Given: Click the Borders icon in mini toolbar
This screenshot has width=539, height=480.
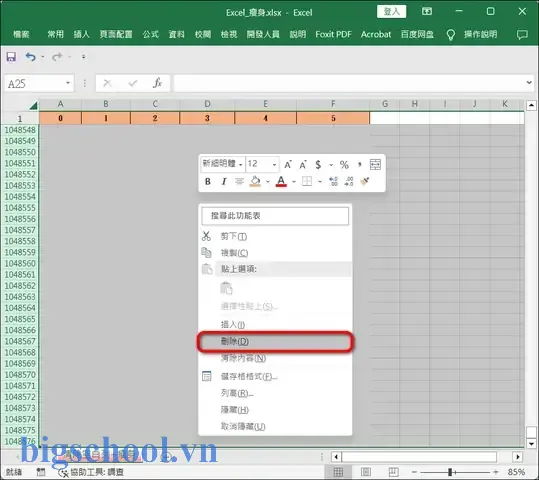Looking at the screenshot, I should pos(307,181).
